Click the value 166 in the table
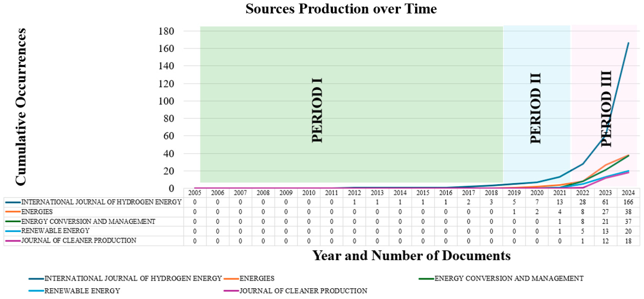 click(x=628, y=202)
